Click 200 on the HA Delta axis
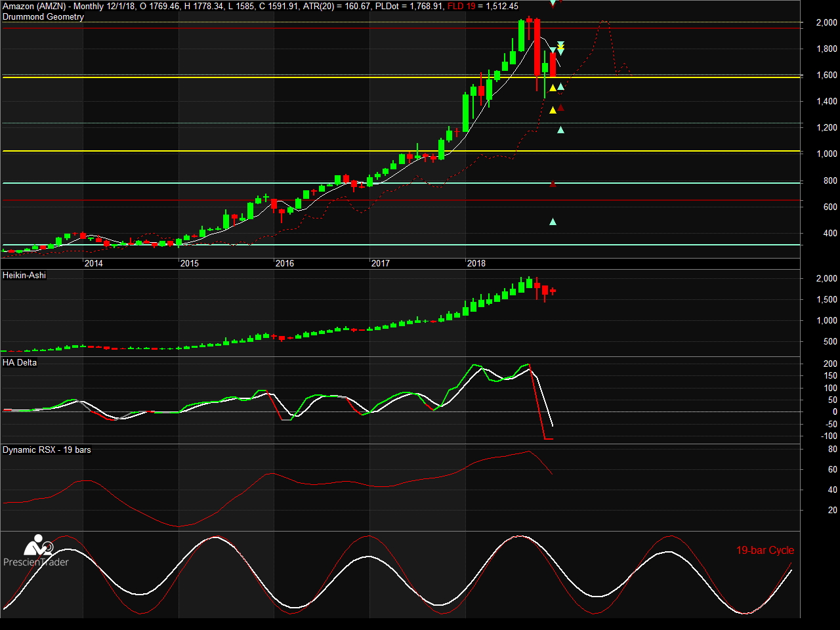 pyautogui.click(x=831, y=364)
